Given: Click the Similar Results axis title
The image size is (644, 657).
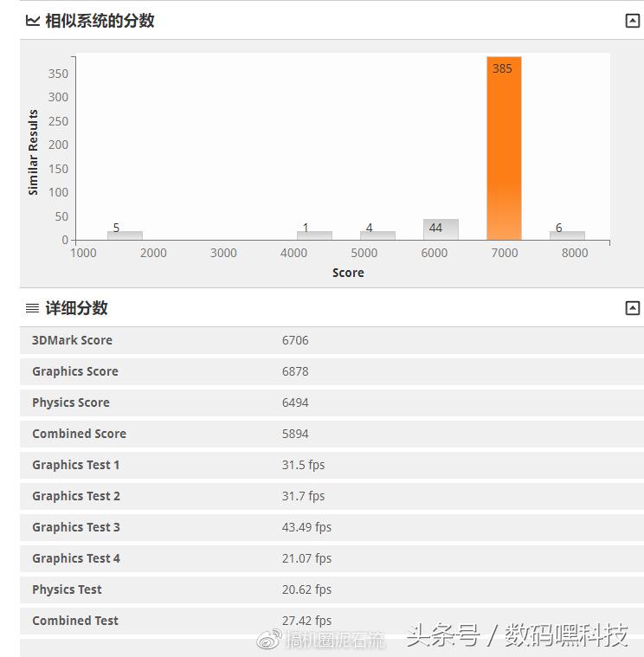Looking at the screenshot, I should [x=33, y=152].
